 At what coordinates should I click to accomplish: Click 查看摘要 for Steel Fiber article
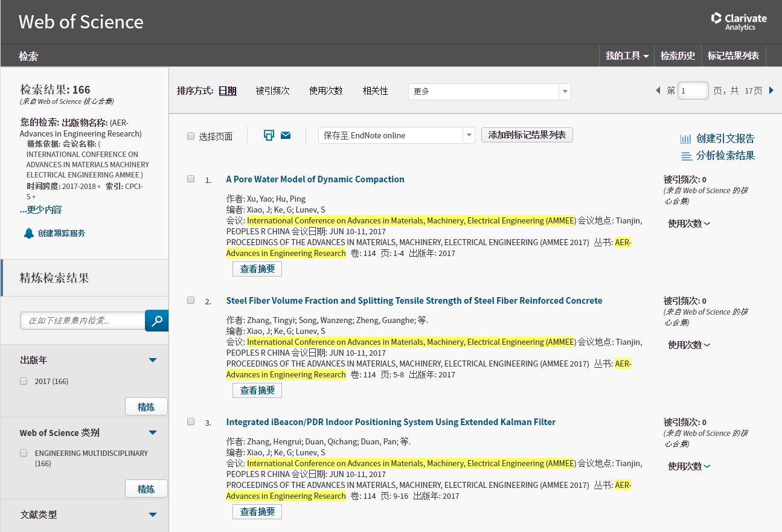pos(257,390)
